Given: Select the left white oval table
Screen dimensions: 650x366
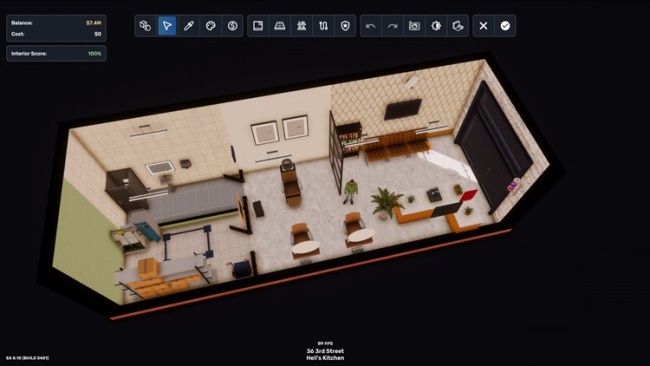Looking at the screenshot, I should coord(306,248).
